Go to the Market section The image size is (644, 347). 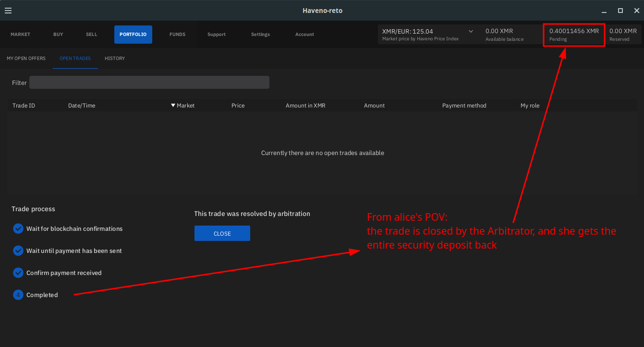(x=20, y=35)
